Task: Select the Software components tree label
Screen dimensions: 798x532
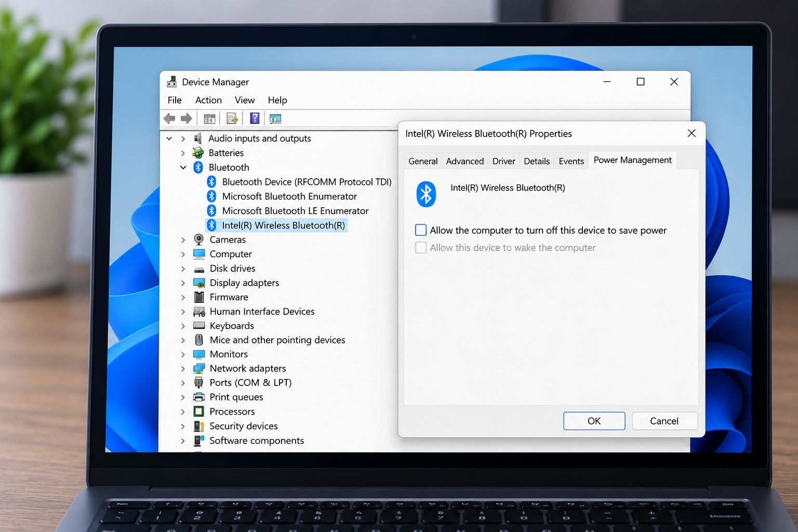Action: 257,441
